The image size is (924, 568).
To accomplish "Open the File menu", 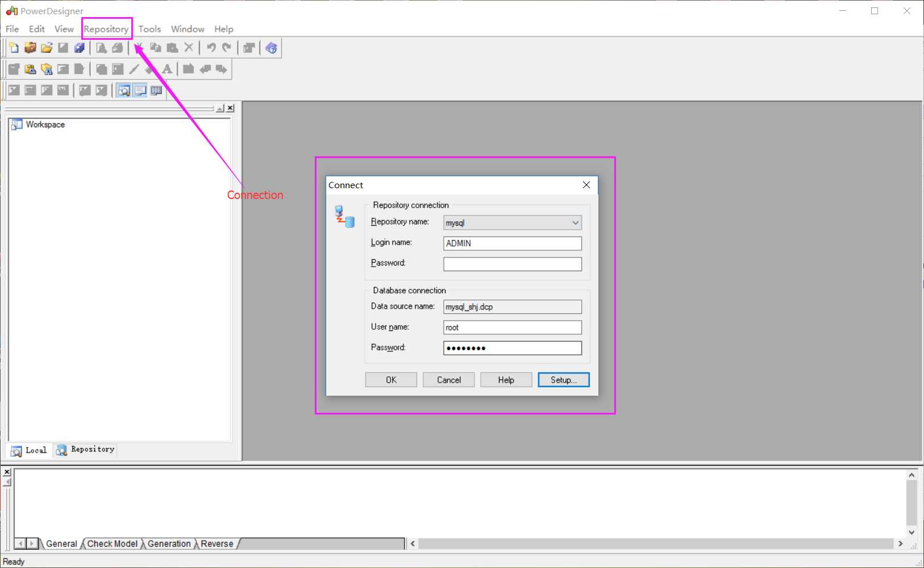I will (x=12, y=29).
